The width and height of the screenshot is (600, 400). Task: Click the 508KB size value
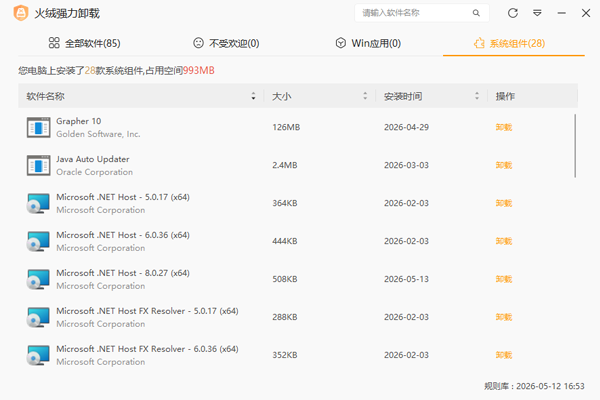285,279
